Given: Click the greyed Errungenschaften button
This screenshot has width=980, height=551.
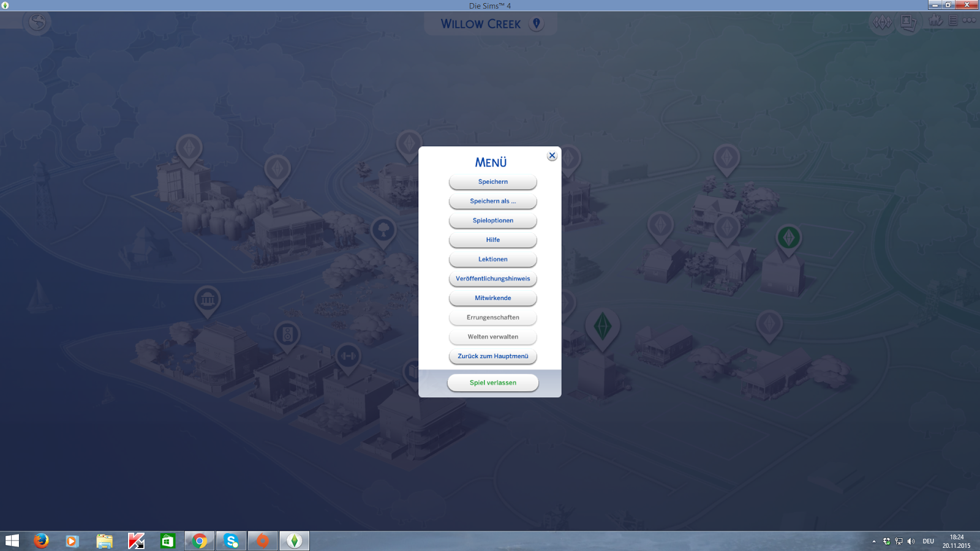Looking at the screenshot, I should (x=492, y=318).
